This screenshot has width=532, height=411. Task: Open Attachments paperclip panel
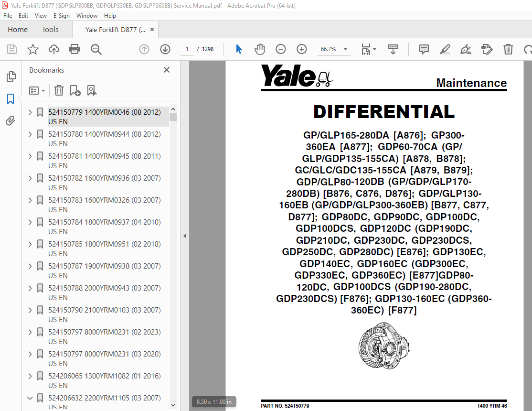coord(11,120)
